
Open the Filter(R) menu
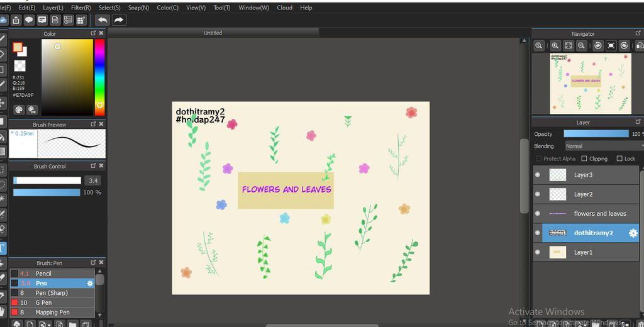pyautogui.click(x=81, y=8)
